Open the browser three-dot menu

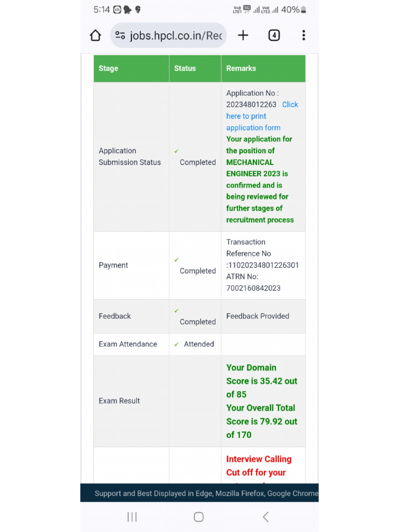tap(303, 35)
